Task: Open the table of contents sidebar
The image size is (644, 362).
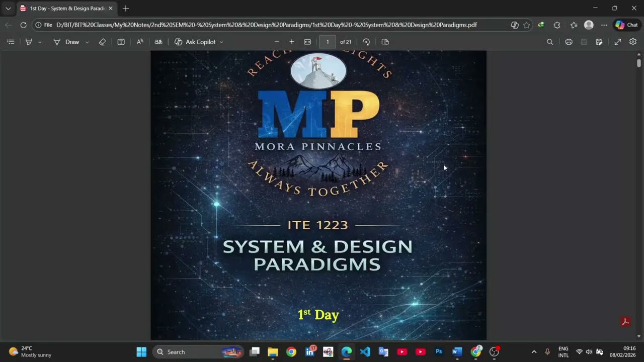Action: (x=11, y=42)
